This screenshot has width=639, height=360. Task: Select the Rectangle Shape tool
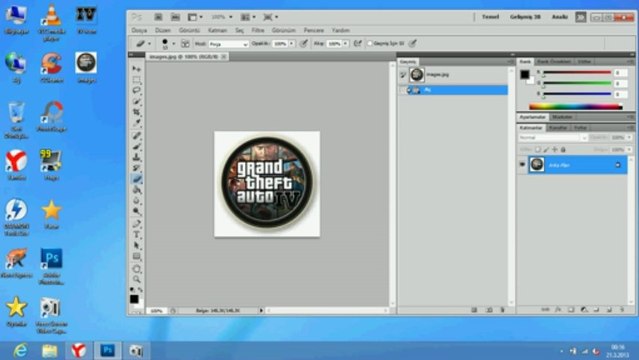click(x=137, y=256)
